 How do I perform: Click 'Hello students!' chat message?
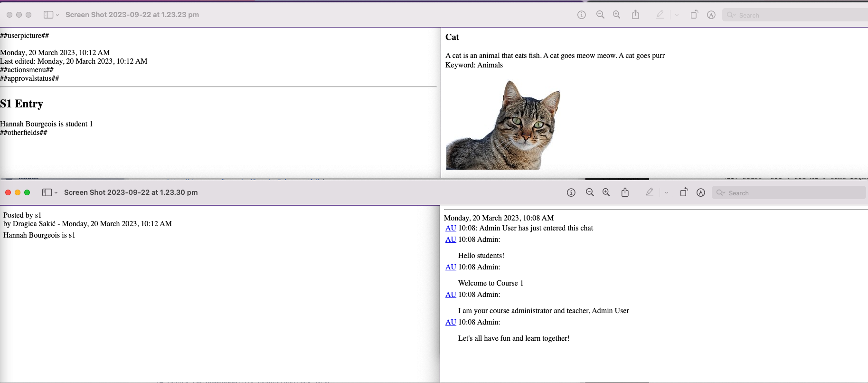tap(481, 256)
